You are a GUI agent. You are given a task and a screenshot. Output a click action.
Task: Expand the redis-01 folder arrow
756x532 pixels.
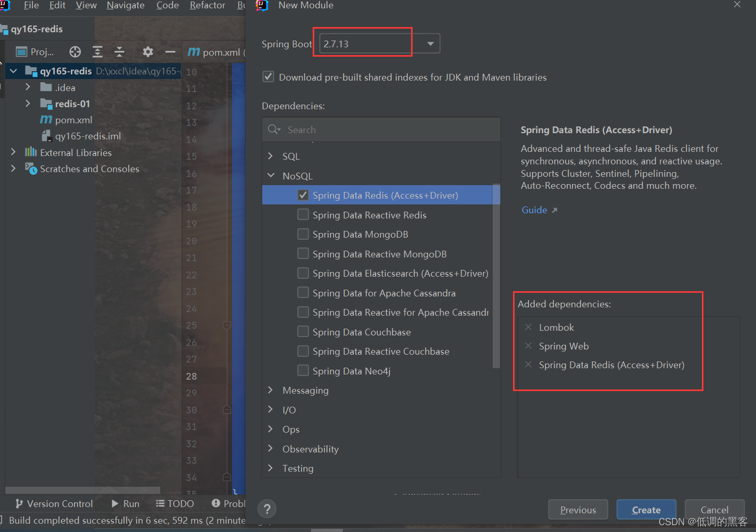(28, 103)
